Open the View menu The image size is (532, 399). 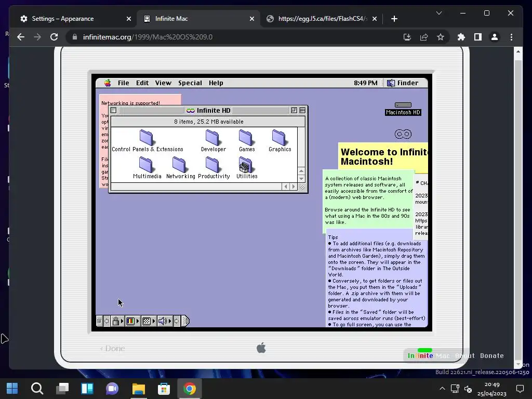[x=163, y=83]
